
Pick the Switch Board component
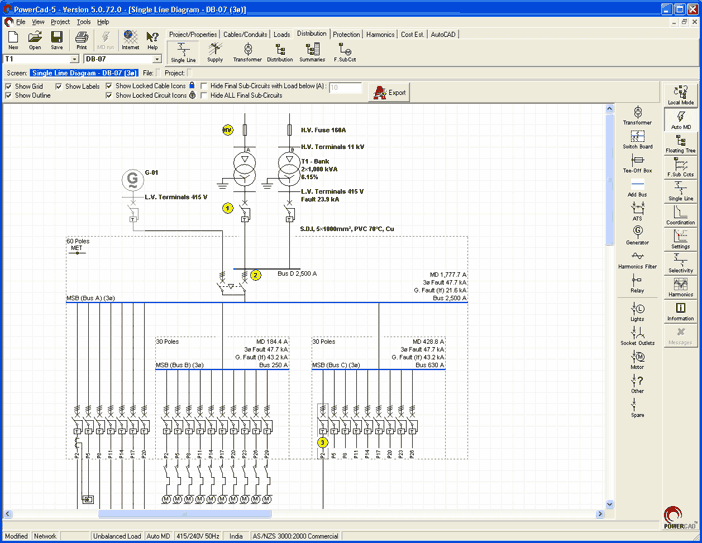click(x=638, y=139)
